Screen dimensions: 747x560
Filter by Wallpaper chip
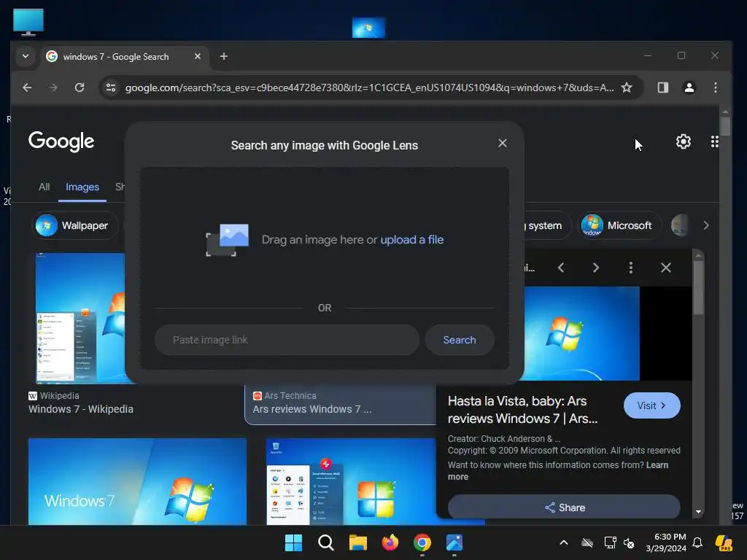75,225
